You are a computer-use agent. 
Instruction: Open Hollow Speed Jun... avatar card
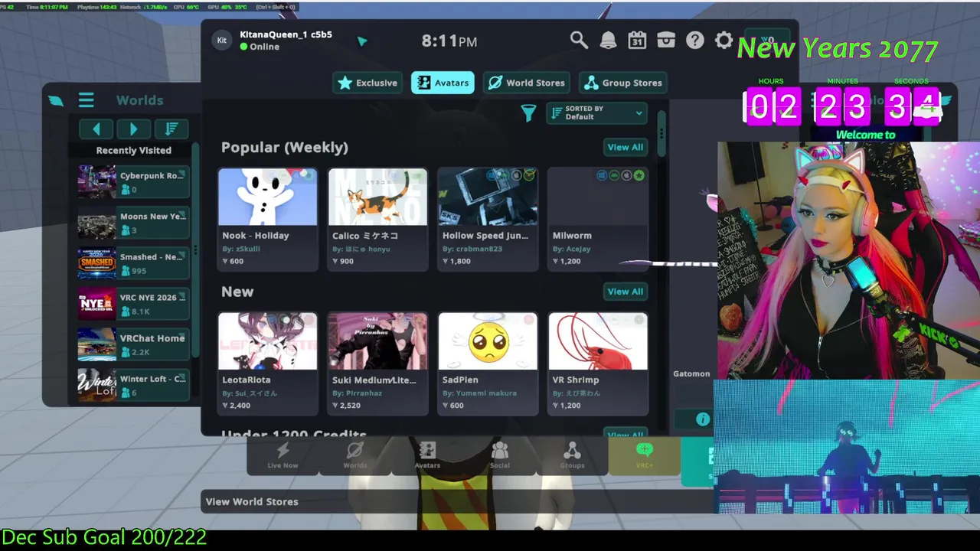click(488, 219)
